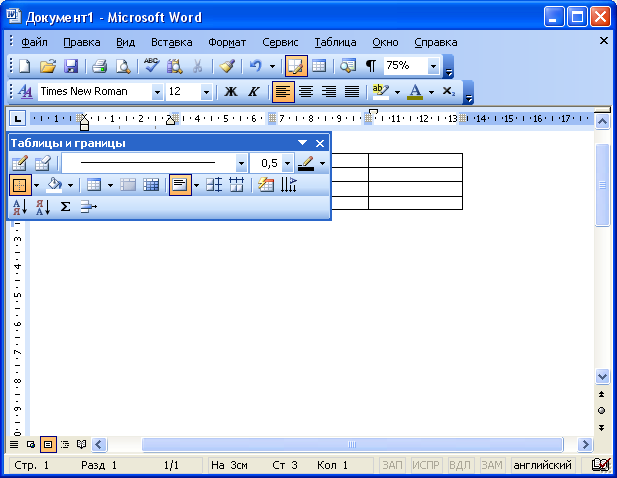Screen dimensions: 617x478
Task: Switch to Outline view button
Action: point(65,445)
